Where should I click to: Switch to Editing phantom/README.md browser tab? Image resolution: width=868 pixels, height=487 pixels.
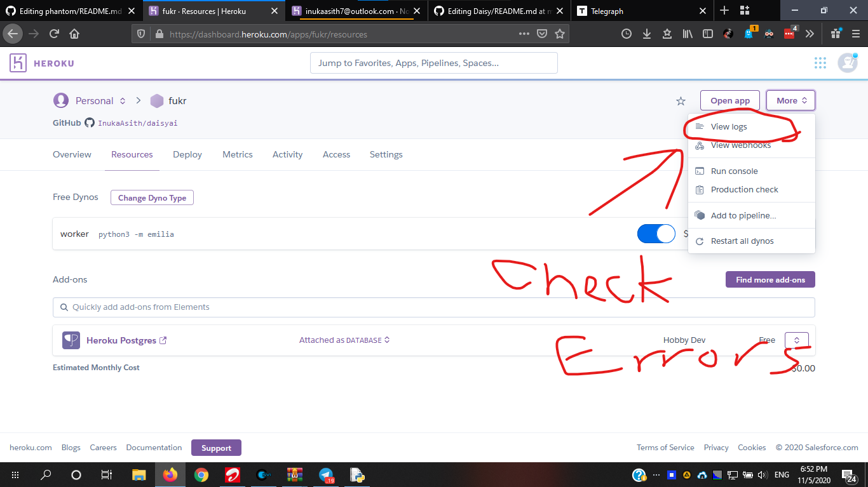tap(71, 11)
